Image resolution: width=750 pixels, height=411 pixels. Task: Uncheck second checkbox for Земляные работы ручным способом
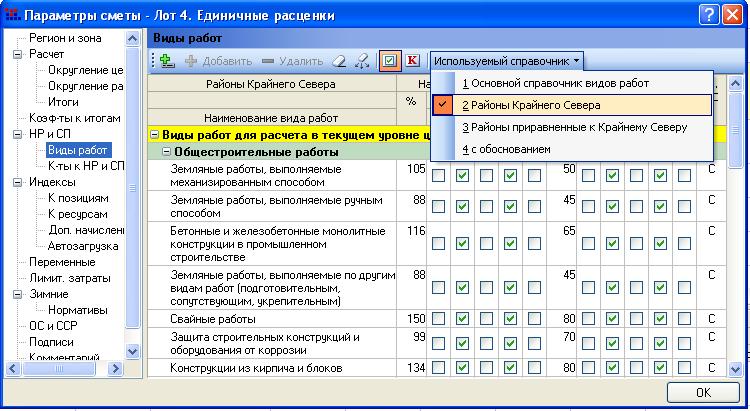462,201
